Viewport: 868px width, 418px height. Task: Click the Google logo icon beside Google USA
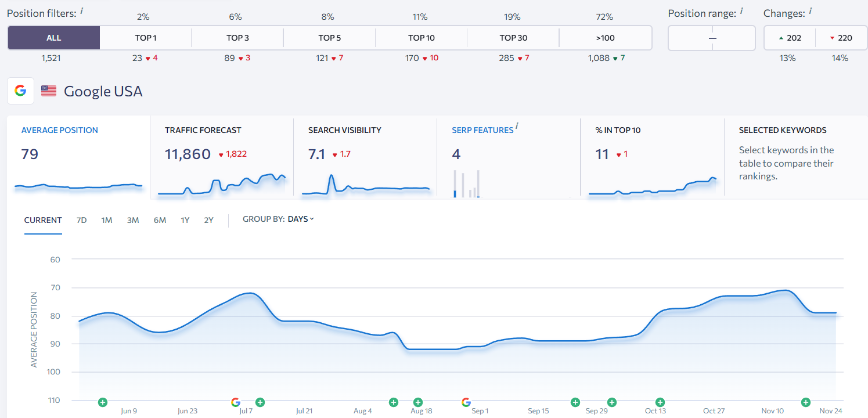pos(20,91)
